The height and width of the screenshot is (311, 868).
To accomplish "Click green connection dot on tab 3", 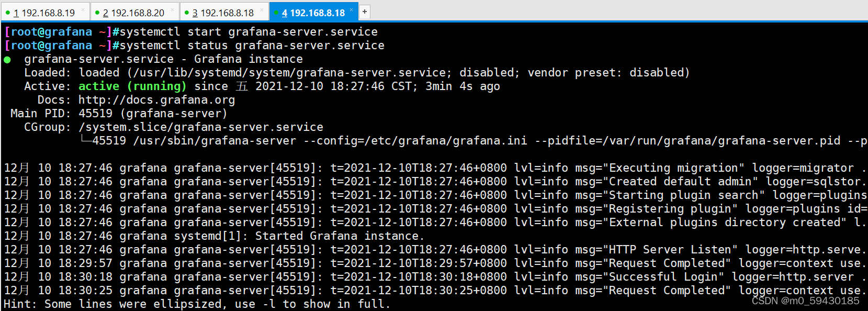I will [x=187, y=13].
